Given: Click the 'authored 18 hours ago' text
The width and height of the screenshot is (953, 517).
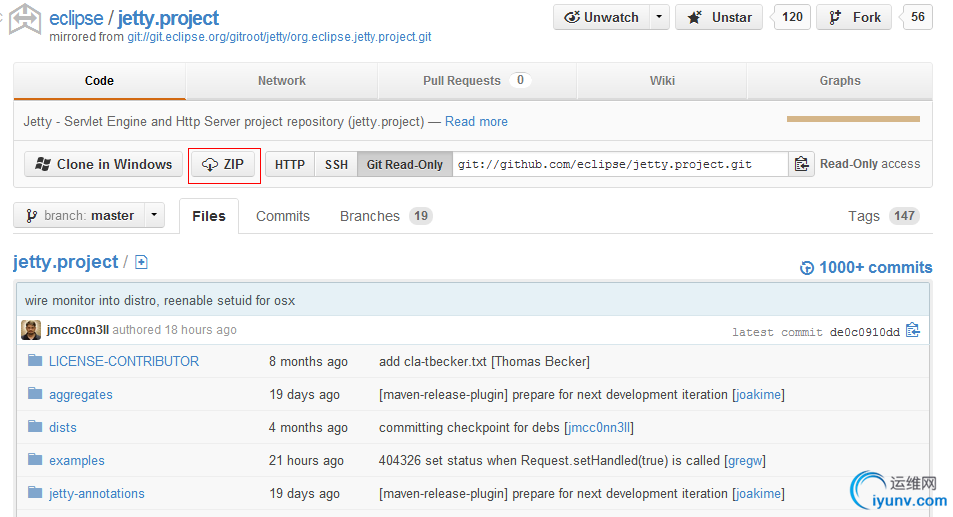Looking at the screenshot, I should (x=174, y=330).
